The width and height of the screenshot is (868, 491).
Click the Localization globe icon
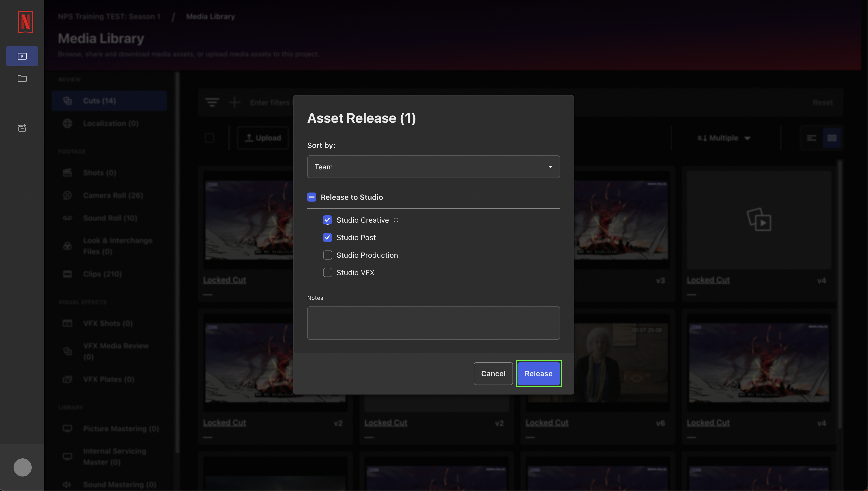(x=67, y=123)
